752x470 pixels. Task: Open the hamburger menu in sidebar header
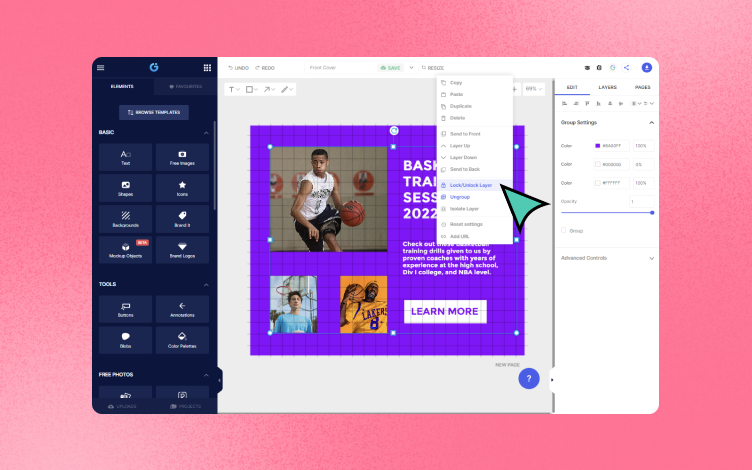click(101, 68)
